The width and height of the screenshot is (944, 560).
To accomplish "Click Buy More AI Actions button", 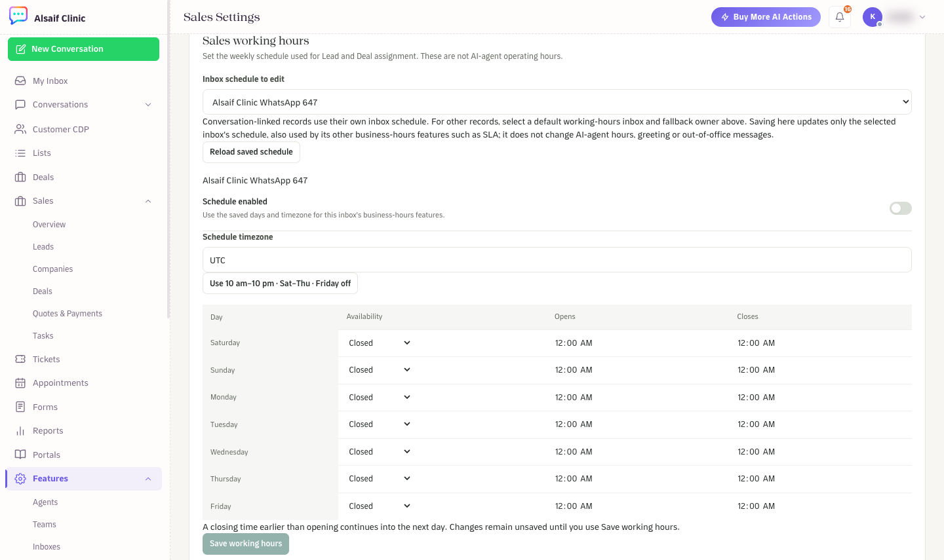I will point(766,17).
